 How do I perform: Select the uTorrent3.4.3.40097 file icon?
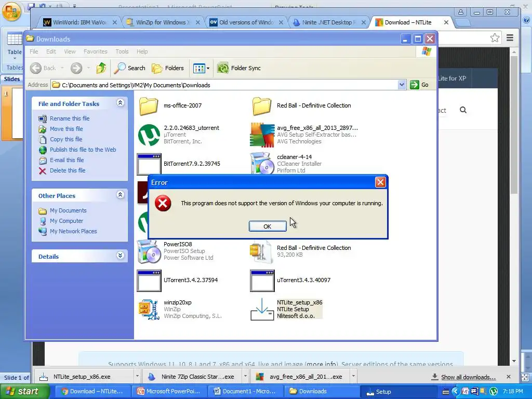[x=262, y=281]
